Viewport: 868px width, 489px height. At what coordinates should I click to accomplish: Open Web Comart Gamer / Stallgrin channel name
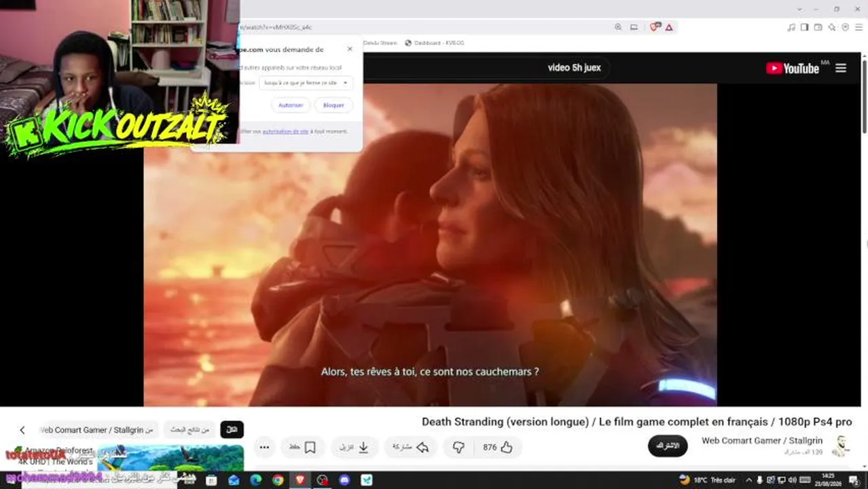click(x=762, y=441)
